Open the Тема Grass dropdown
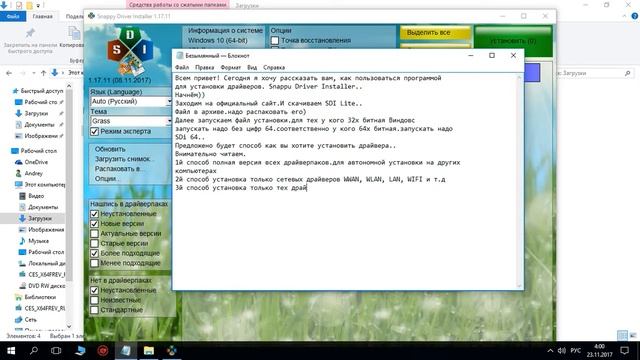640x360 pixels. [x=131, y=121]
